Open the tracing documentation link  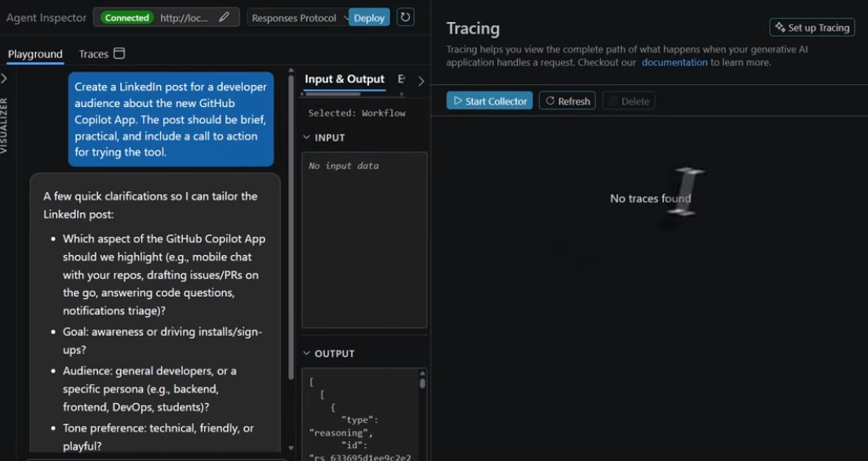(x=674, y=62)
